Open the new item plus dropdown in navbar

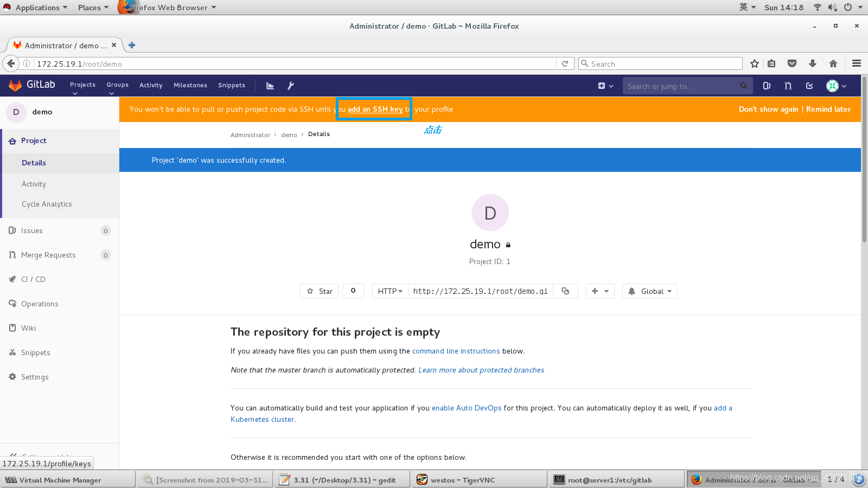click(605, 86)
